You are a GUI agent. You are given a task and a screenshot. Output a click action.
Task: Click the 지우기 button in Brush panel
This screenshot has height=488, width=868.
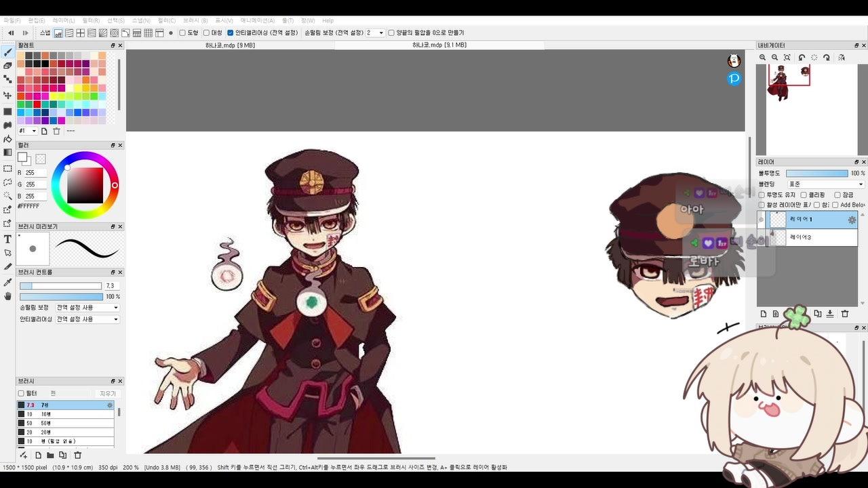(x=108, y=394)
